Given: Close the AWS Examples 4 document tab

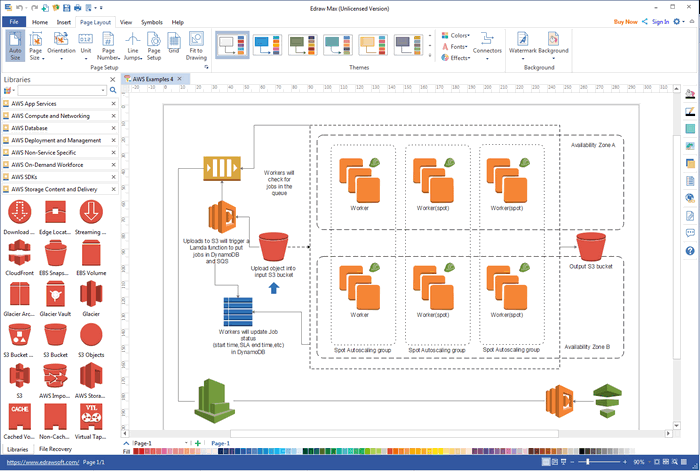Looking at the screenshot, I should coord(179,79).
